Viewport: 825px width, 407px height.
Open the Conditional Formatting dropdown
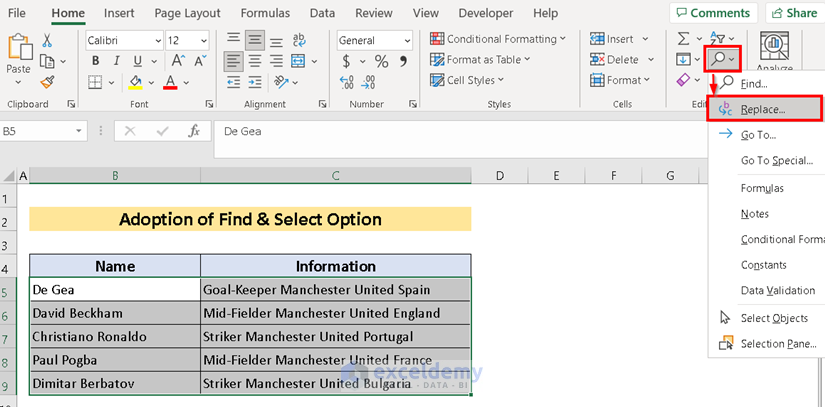click(498, 39)
